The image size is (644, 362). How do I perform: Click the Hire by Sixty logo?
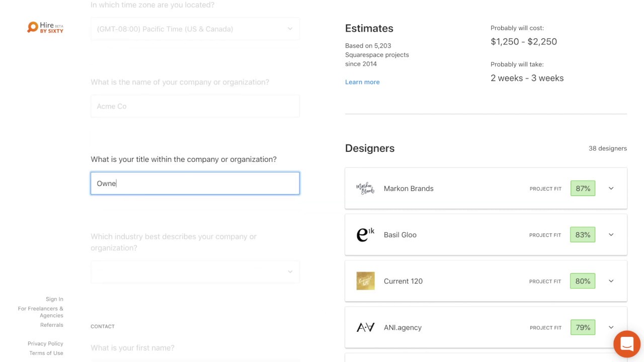(x=45, y=28)
